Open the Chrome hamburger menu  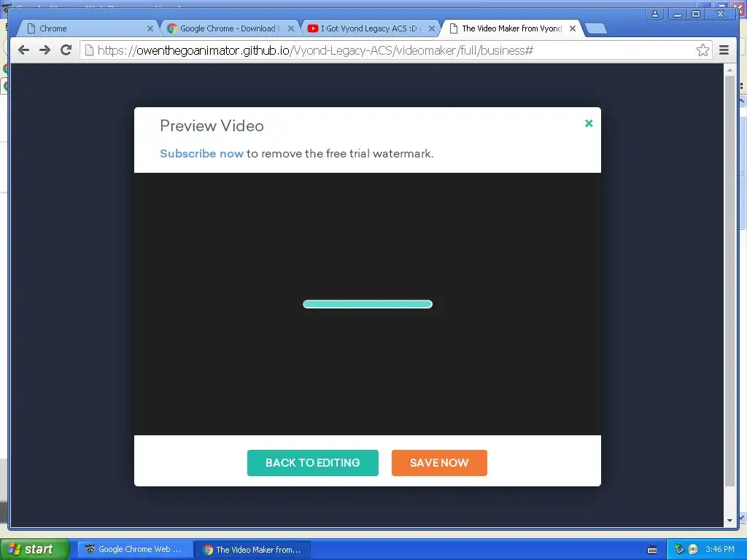[724, 50]
